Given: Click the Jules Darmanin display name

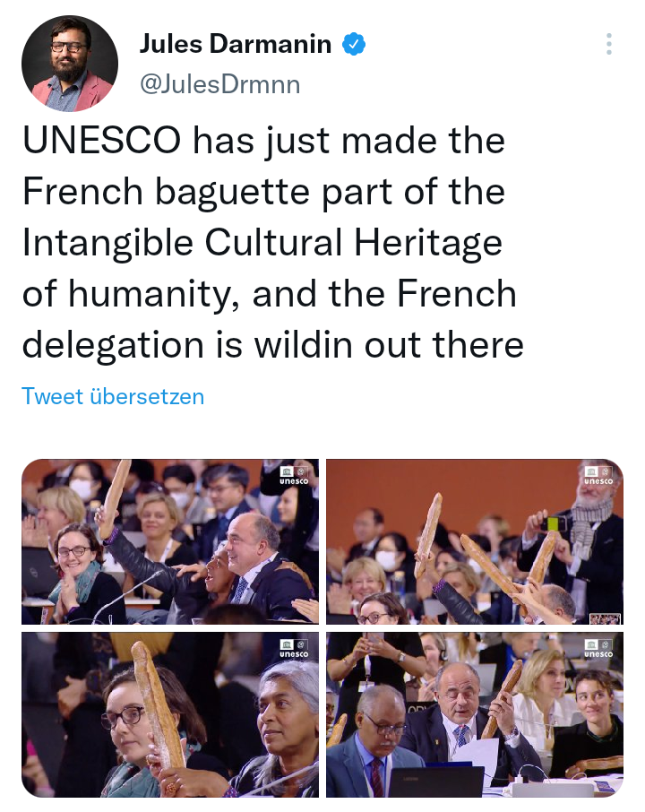Looking at the screenshot, I should coord(235,44).
